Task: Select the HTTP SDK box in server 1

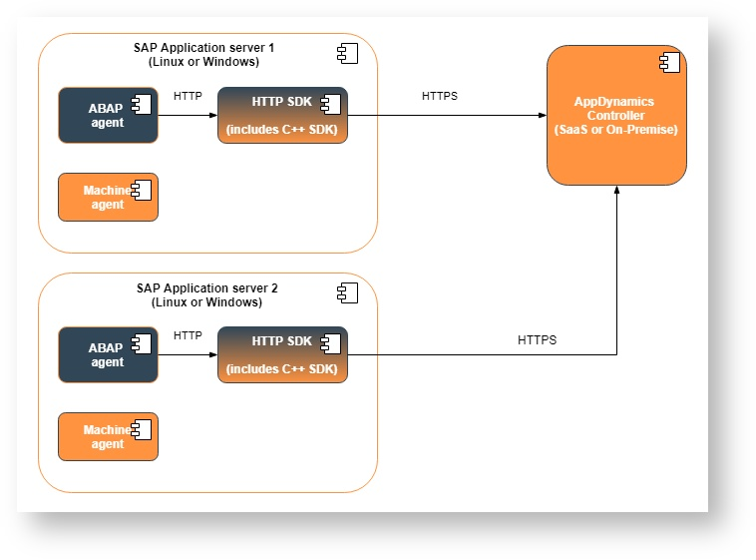Action: coord(282,115)
